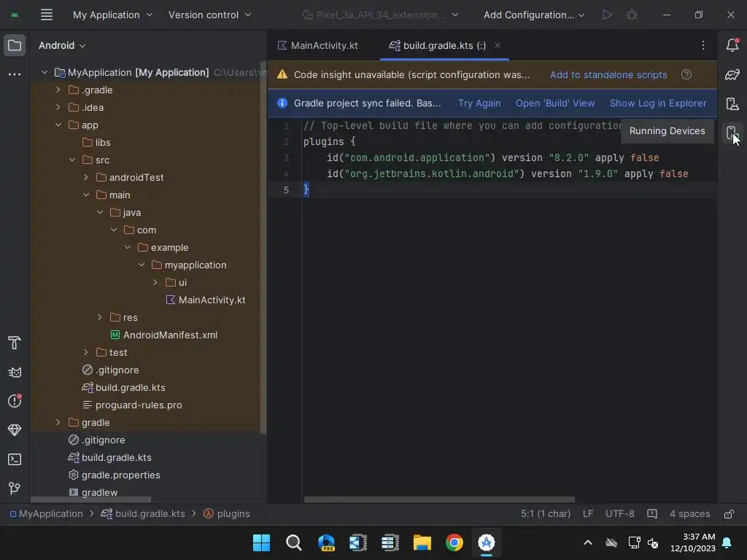Image resolution: width=747 pixels, height=560 pixels.
Task: Click Show Log in Explorer link
Action: pos(658,104)
